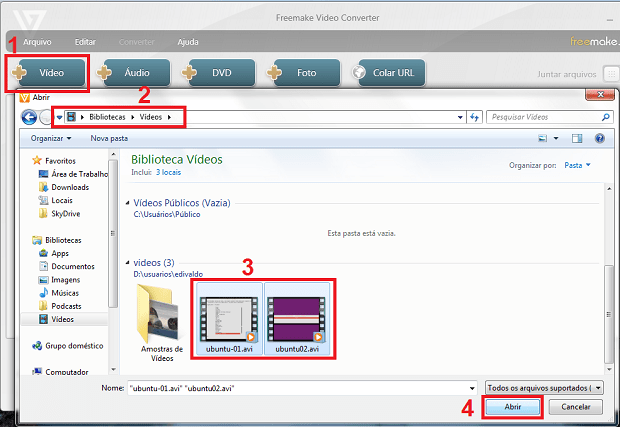This screenshot has height=427, width=620.
Task: Open the Editar menu
Action: [85, 42]
